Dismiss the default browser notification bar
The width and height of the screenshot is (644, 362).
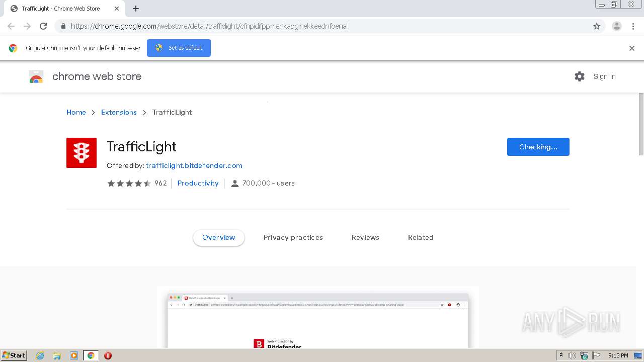click(632, 48)
